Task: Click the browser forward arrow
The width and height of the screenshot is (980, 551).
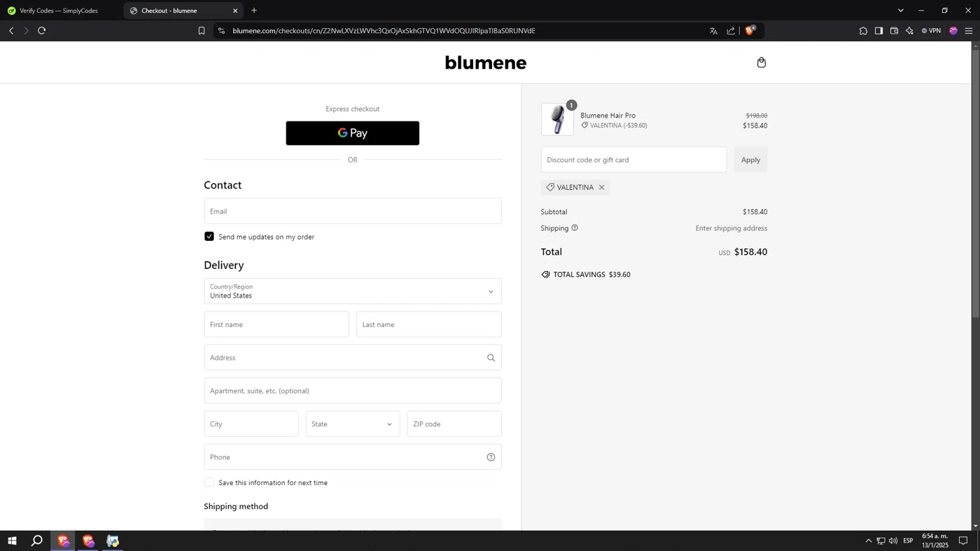Action: pyautogui.click(x=26, y=31)
